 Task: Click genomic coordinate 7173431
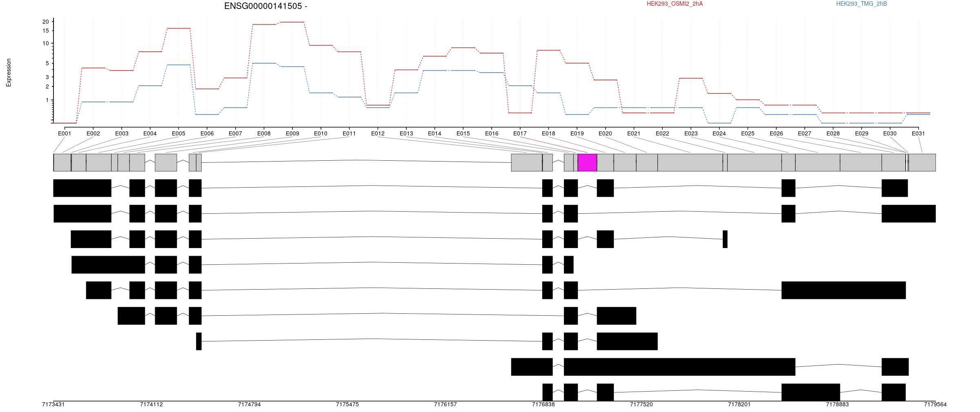coord(53,405)
